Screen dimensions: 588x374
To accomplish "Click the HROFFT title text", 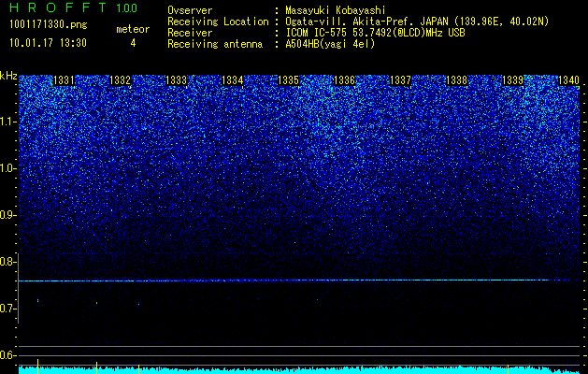I will (58, 7).
